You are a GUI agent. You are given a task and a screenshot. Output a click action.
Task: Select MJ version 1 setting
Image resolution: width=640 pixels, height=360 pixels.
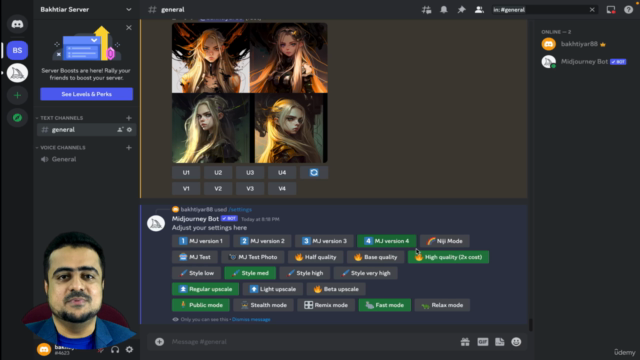201,241
